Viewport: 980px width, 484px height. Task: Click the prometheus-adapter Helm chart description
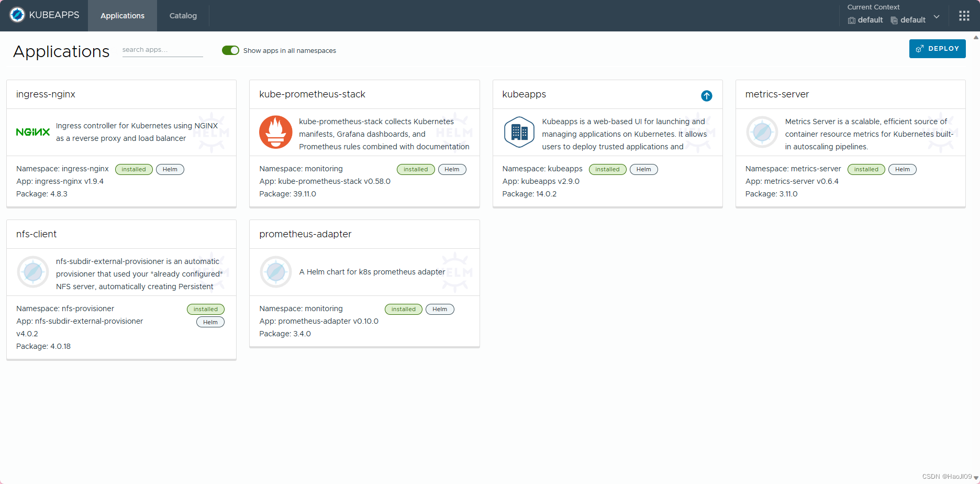[x=372, y=272]
